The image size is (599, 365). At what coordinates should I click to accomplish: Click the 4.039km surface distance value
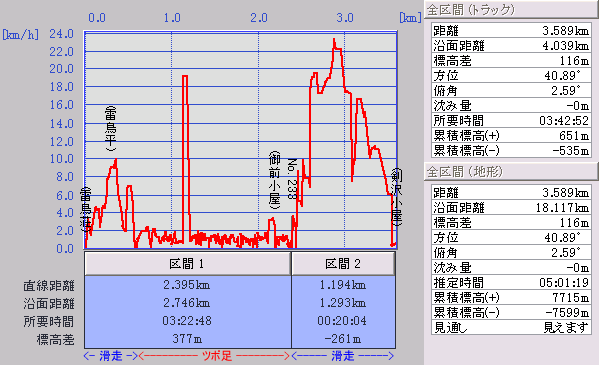565,45
